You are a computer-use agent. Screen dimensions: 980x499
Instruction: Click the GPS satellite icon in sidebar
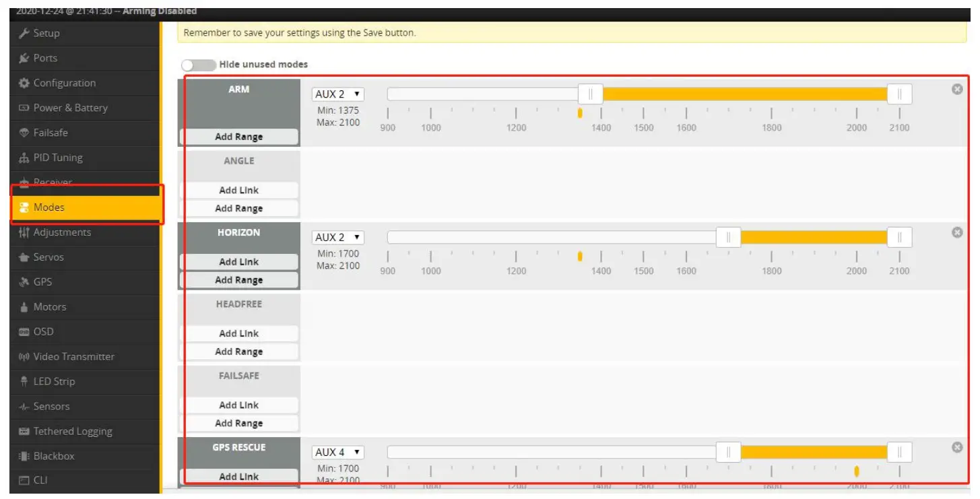point(24,282)
